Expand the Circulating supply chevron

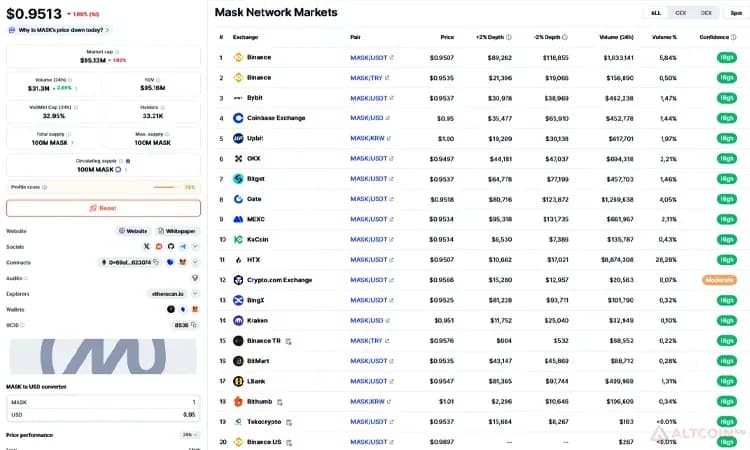pos(126,169)
